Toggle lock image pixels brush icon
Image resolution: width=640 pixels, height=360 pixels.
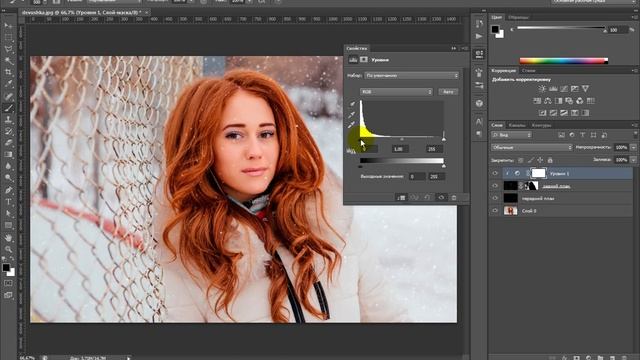(x=530, y=160)
